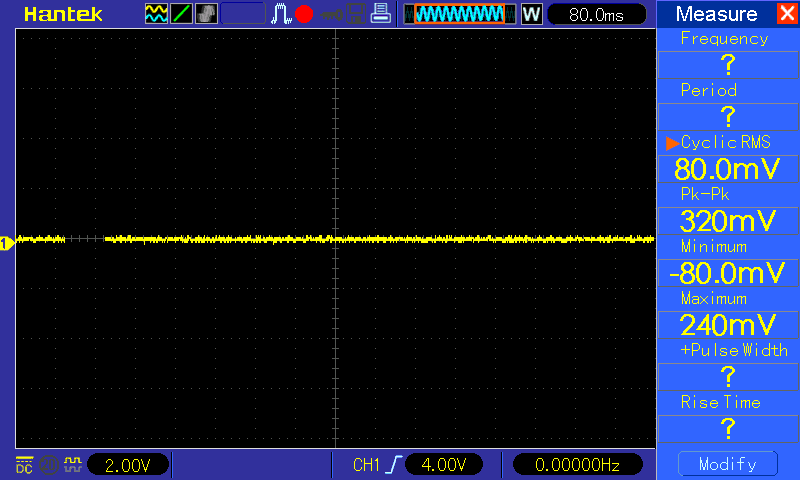Select the Cyclic RMS 80.0mV value

click(728, 169)
